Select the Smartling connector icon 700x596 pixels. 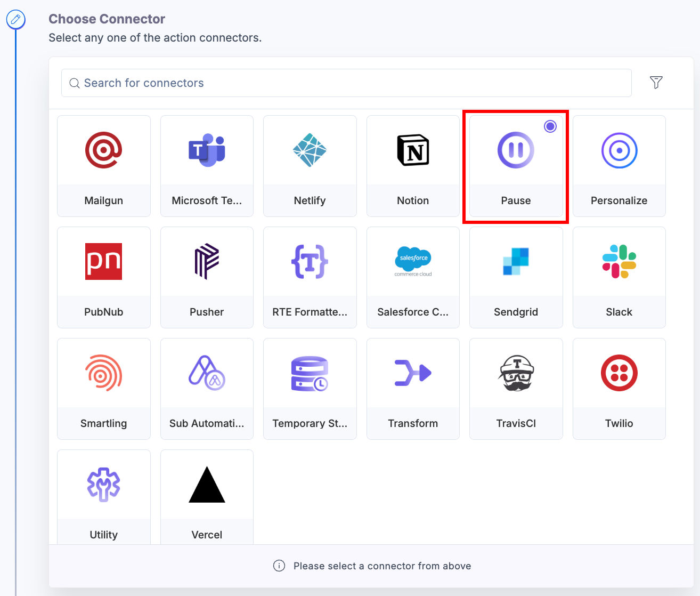[x=103, y=373]
